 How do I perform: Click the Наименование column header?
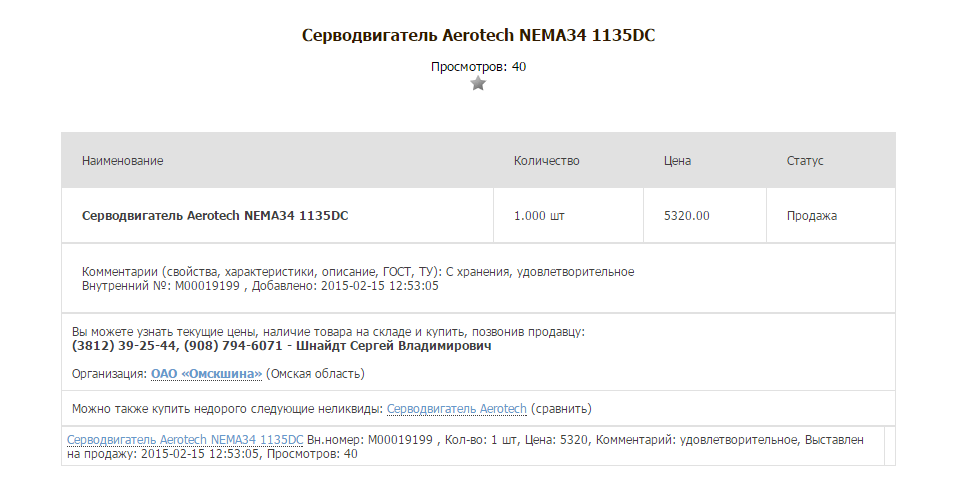[x=122, y=161]
